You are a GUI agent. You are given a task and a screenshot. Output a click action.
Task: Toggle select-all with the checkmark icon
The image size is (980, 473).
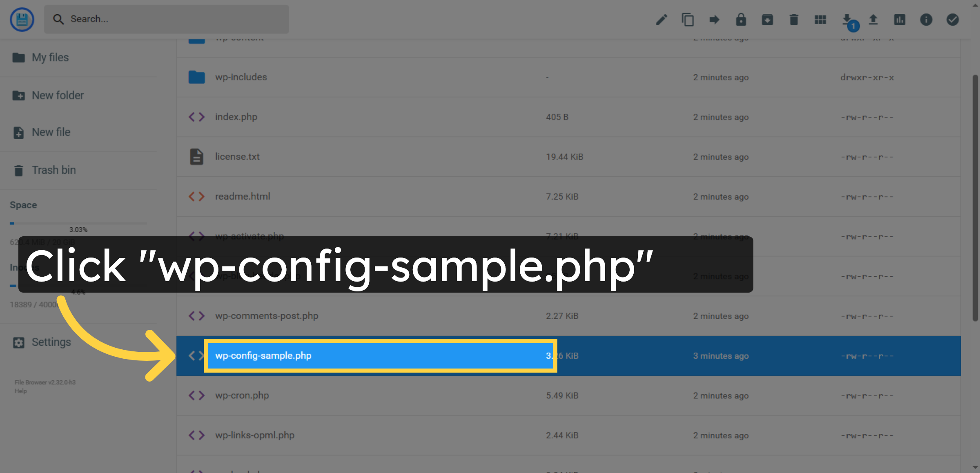952,20
